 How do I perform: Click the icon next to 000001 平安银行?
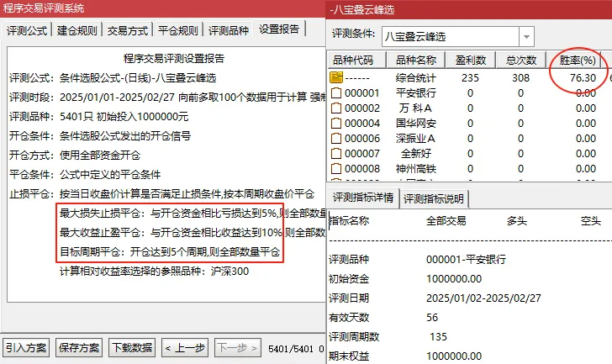click(x=337, y=92)
